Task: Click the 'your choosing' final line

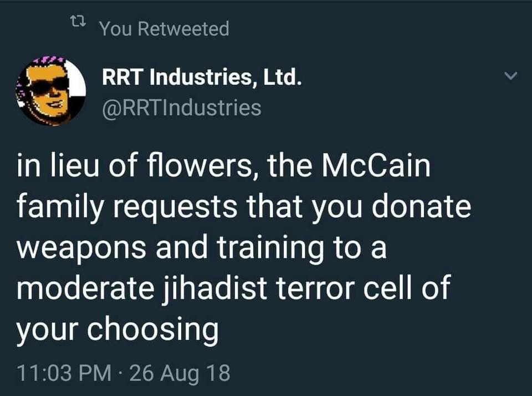Action: point(117,330)
